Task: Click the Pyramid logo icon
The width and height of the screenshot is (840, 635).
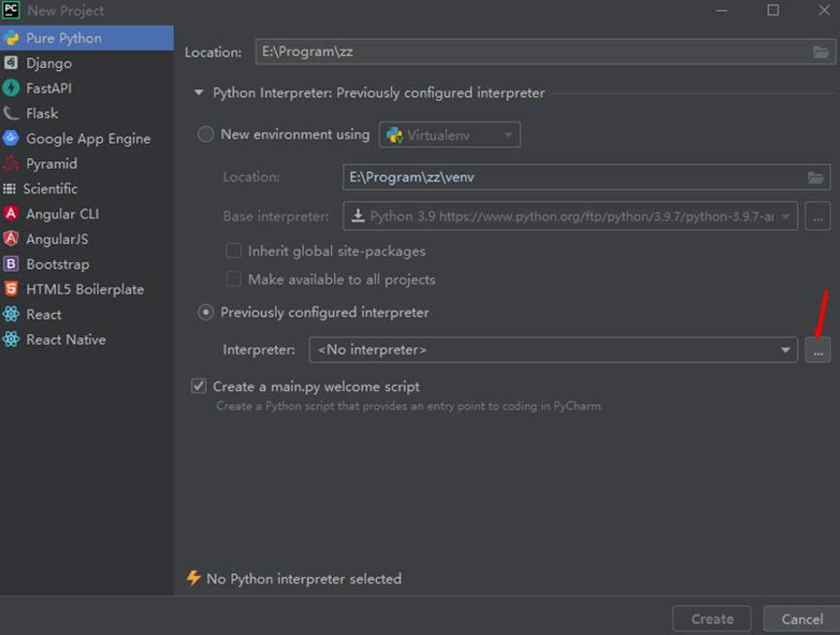Action: [11, 163]
